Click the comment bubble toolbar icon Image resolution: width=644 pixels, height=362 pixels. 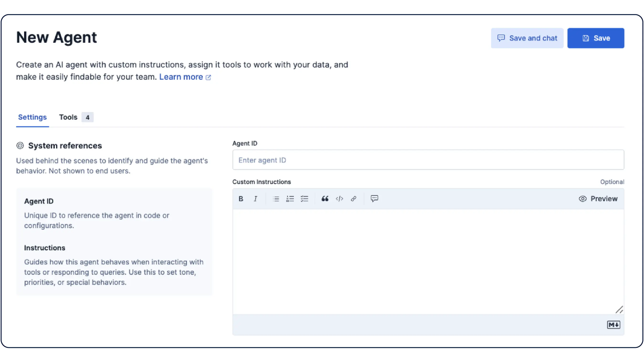pos(374,199)
